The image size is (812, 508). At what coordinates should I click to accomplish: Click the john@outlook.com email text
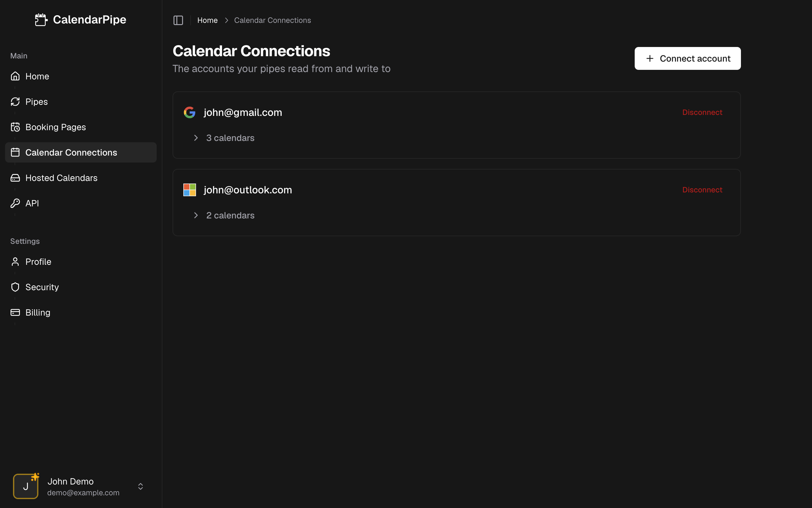point(248,190)
